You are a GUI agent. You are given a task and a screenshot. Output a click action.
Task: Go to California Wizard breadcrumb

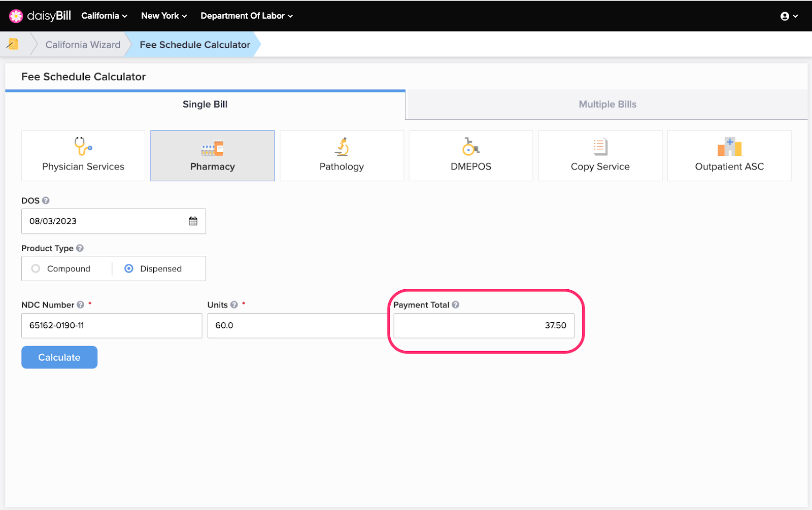click(x=83, y=45)
